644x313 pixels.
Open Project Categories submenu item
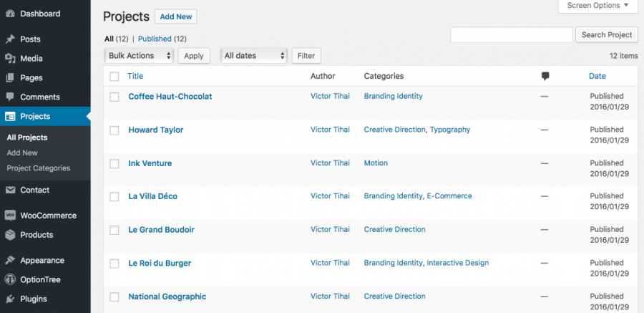39,168
